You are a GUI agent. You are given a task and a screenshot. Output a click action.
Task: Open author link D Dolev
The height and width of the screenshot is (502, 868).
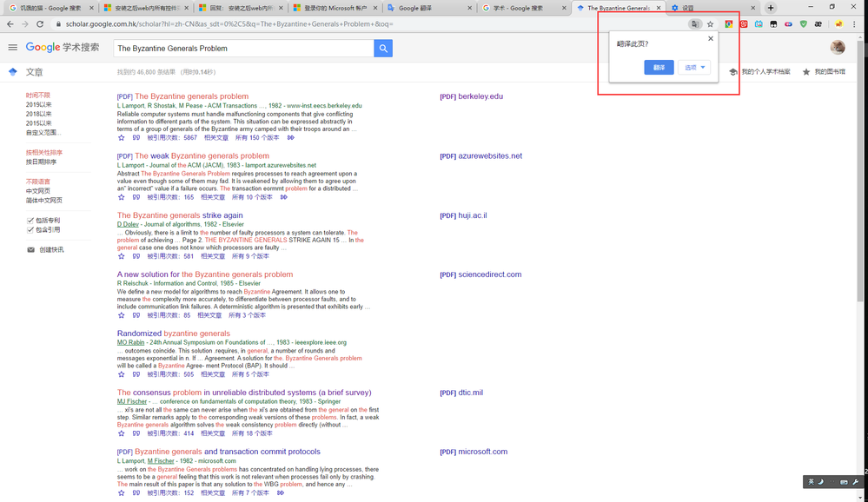(128, 224)
